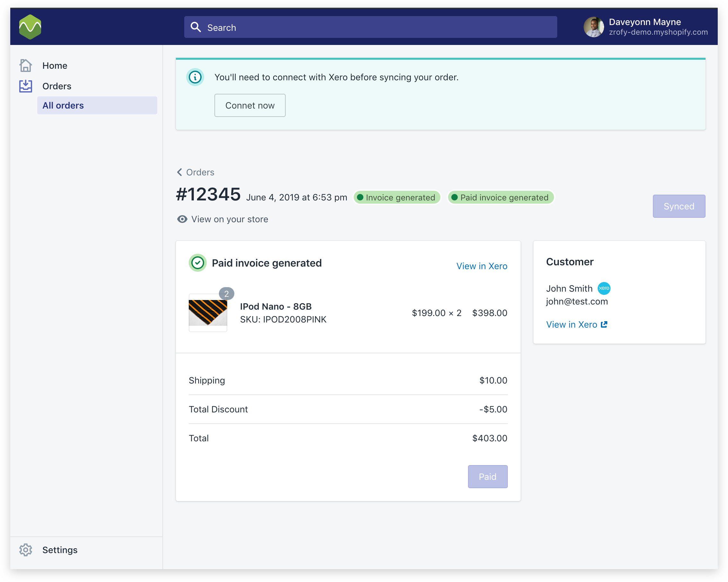Click the Settings gear icon
The image size is (728, 582).
[26, 550]
